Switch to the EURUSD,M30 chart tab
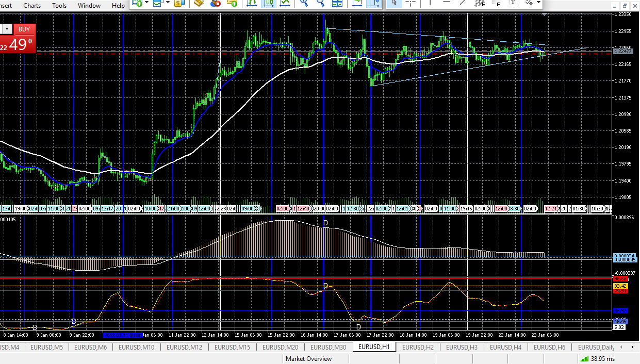The width and height of the screenshot is (640, 364). [329, 348]
